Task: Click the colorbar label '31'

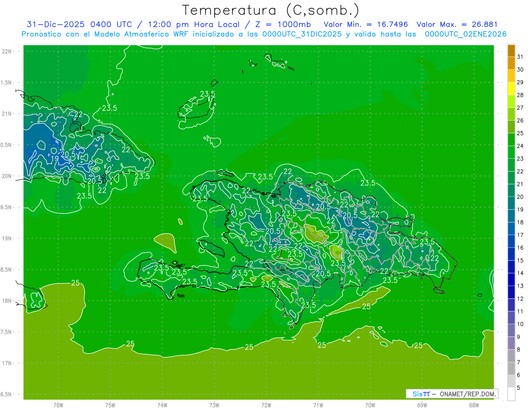Action: 520,57
